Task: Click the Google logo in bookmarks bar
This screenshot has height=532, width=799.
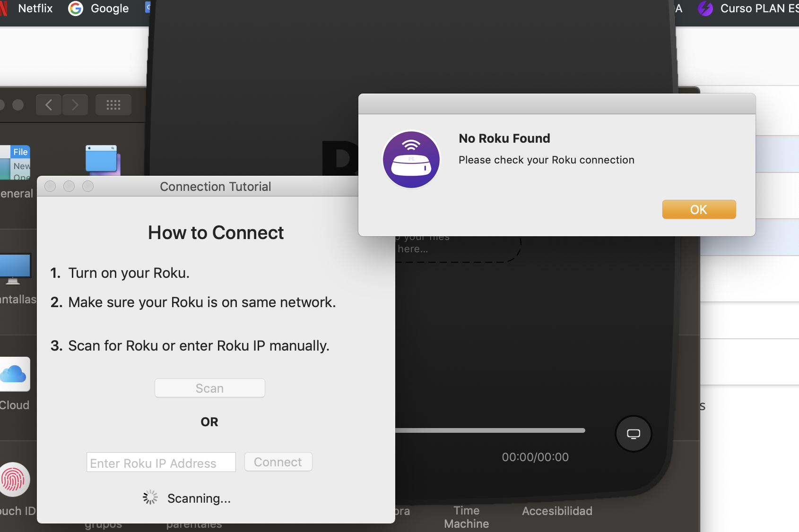Action: click(76, 9)
